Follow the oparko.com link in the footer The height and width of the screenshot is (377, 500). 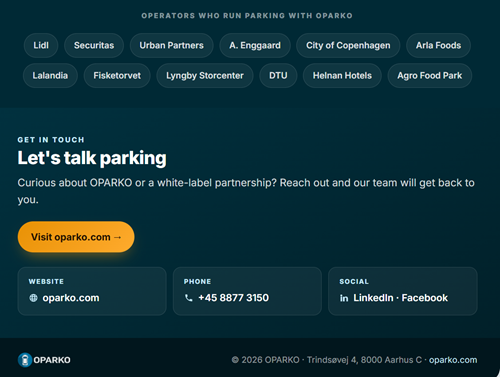(x=453, y=360)
